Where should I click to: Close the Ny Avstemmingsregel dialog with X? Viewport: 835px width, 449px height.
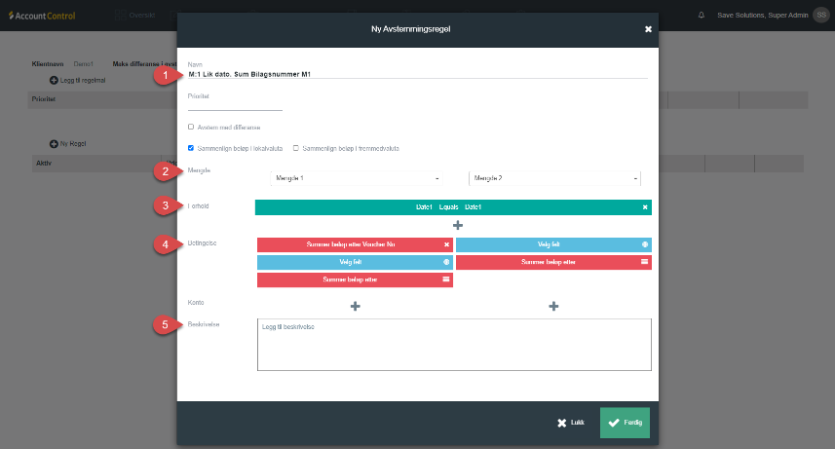(647, 30)
